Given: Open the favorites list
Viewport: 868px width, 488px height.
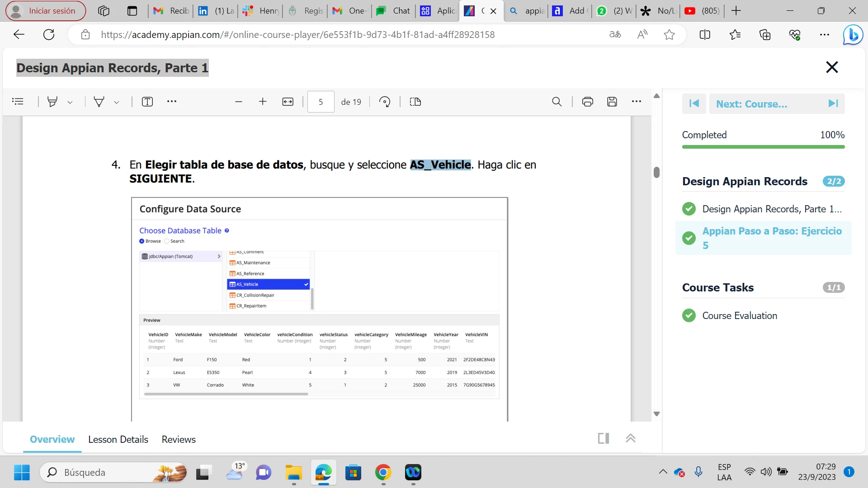Looking at the screenshot, I should pos(735,34).
